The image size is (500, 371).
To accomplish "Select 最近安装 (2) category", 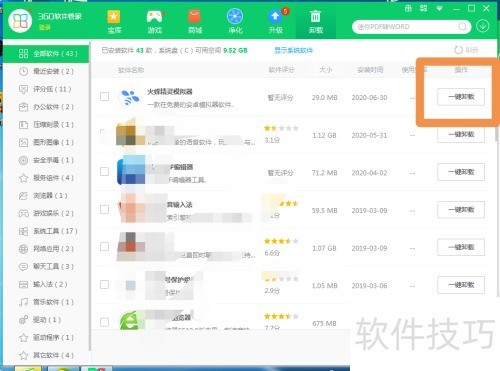I will 46,71.
